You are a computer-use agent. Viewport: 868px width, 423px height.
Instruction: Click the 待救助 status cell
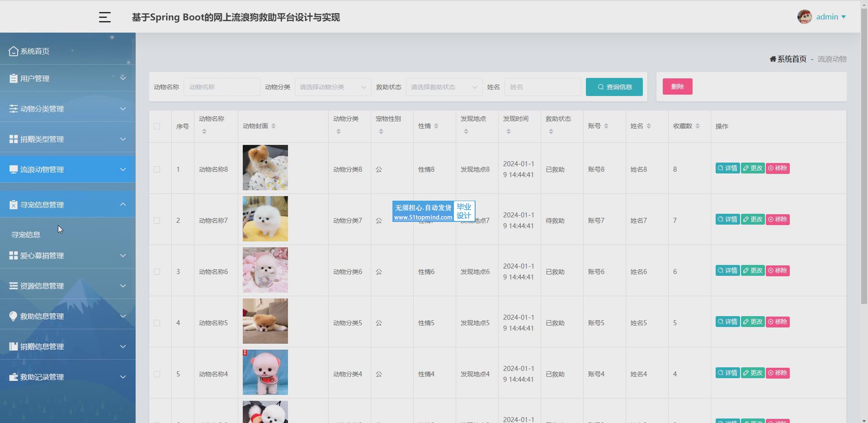pyautogui.click(x=555, y=221)
